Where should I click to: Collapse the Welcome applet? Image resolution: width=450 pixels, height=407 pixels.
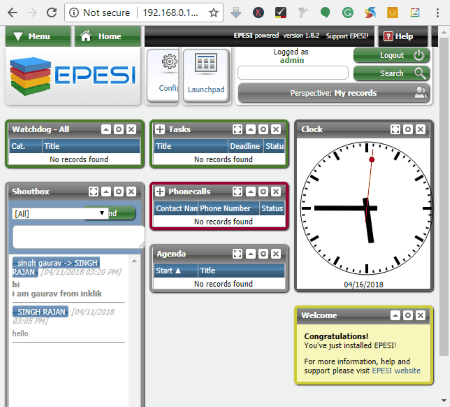pyautogui.click(x=395, y=315)
